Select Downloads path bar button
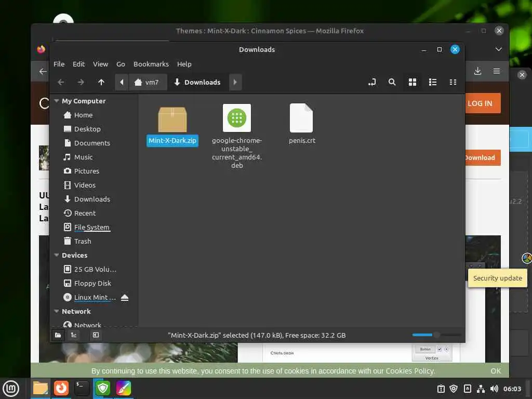 pyautogui.click(x=198, y=82)
